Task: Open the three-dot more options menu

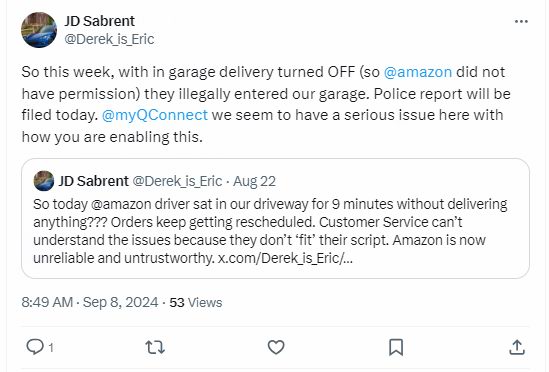Action: (x=521, y=22)
